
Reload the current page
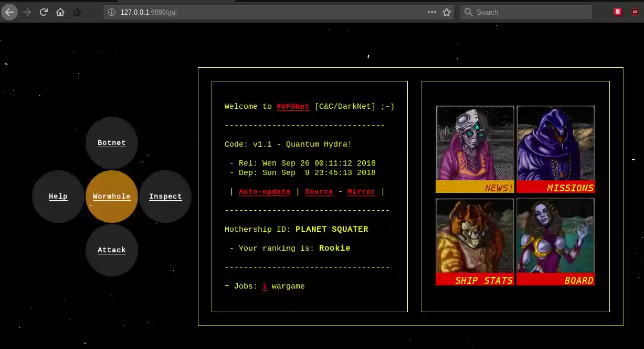[x=44, y=12]
